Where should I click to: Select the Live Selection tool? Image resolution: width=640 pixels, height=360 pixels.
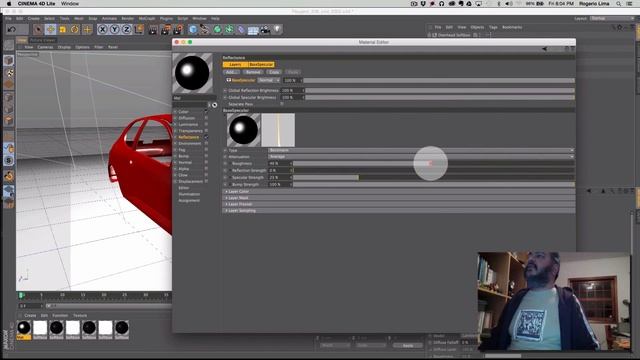[x=38, y=29]
